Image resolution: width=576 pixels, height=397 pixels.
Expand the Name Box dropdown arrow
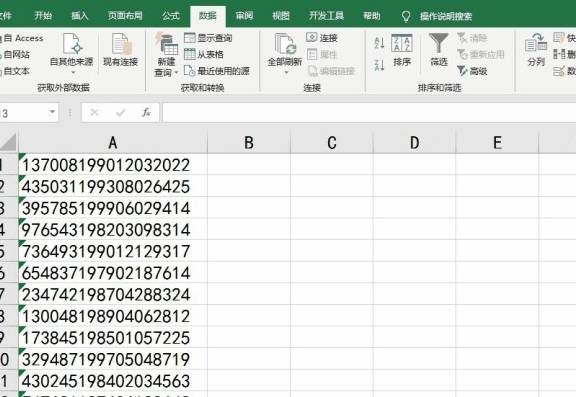(52, 112)
